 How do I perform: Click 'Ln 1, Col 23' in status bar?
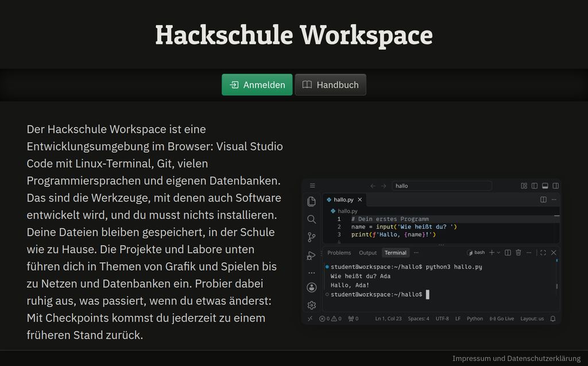[x=388, y=319]
